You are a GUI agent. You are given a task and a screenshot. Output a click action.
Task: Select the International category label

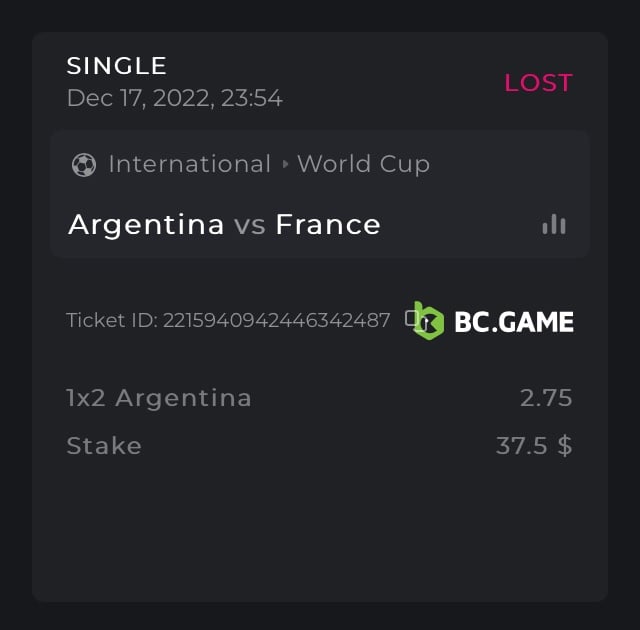pyautogui.click(x=189, y=164)
